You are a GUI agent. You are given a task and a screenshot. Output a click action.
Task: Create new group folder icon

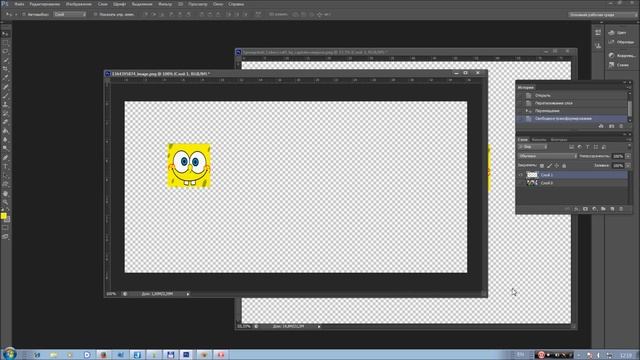point(603,209)
